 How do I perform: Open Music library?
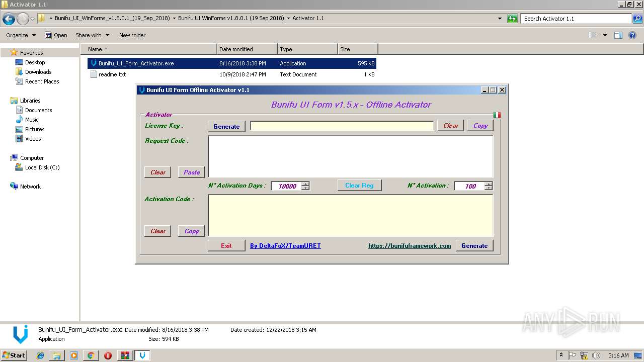pyautogui.click(x=32, y=120)
